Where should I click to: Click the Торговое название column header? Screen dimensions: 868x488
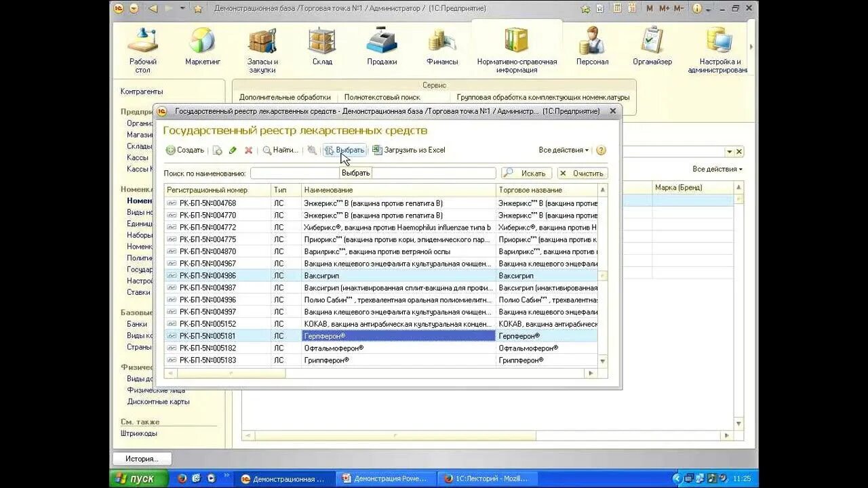click(547, 190)
